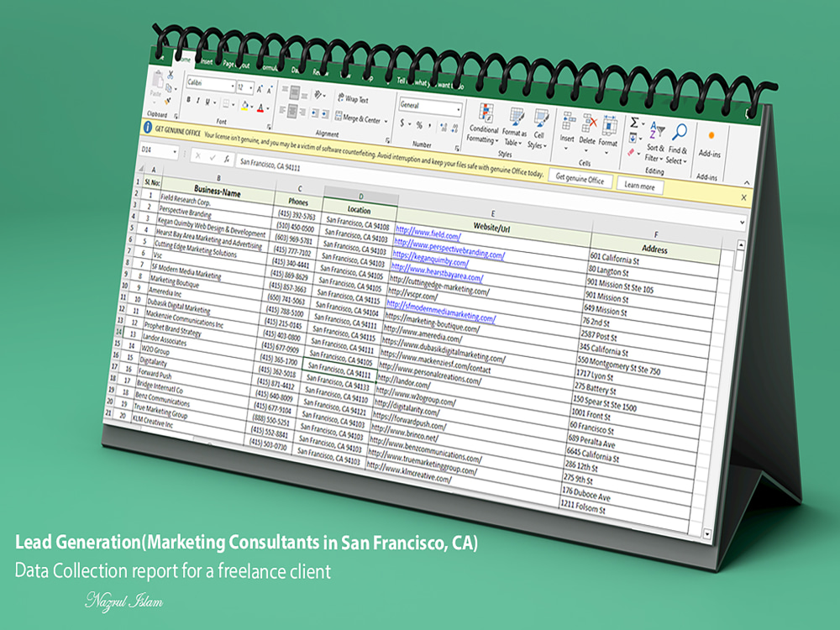Toggle Italic formatting

[197, 101]
